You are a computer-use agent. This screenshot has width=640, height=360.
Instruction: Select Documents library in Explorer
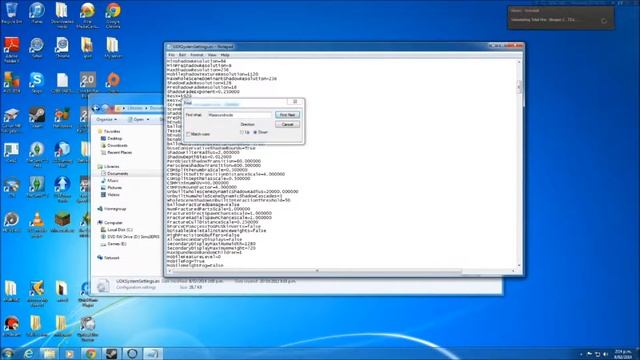click(117, 174)
